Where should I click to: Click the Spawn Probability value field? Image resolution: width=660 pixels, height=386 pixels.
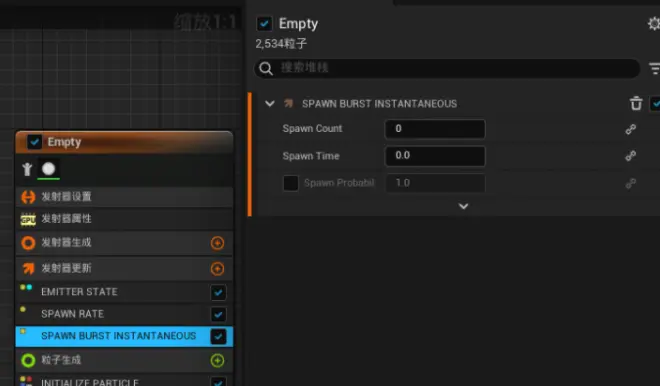click(x=435, y=183)
